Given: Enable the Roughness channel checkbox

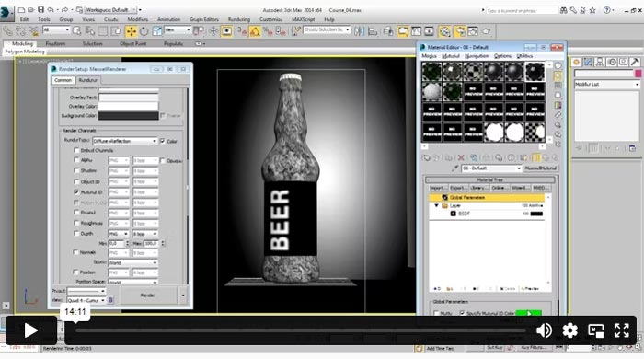Looking at the screenshot, I should [76, 223].
